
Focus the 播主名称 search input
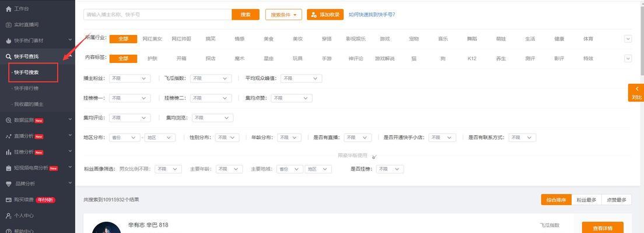(157, 15)
